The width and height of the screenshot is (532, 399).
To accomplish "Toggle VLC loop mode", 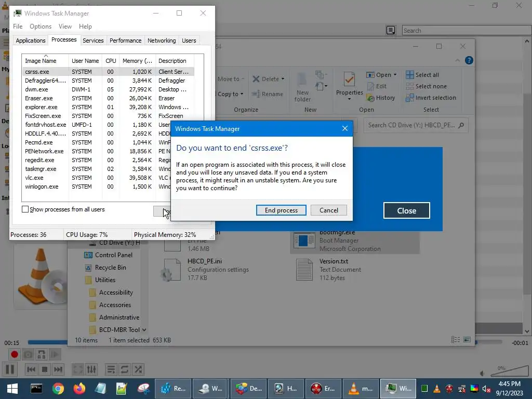I will pos(125,369).
